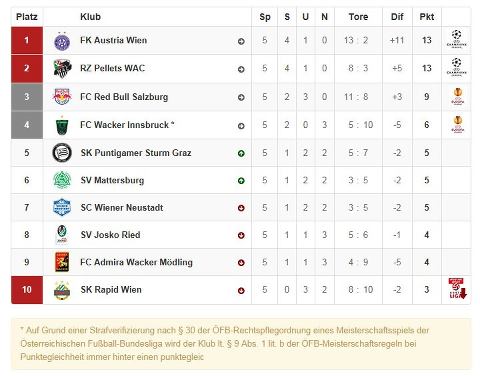Click the SV Mattersburg green crest
Screen dimensions: 480x376
62,180
